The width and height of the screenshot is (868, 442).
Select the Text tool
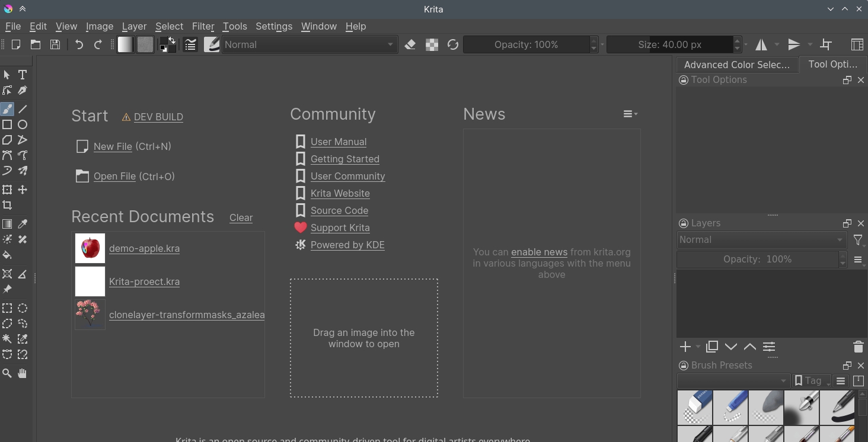pyautogui.click(x=23, y=75)
